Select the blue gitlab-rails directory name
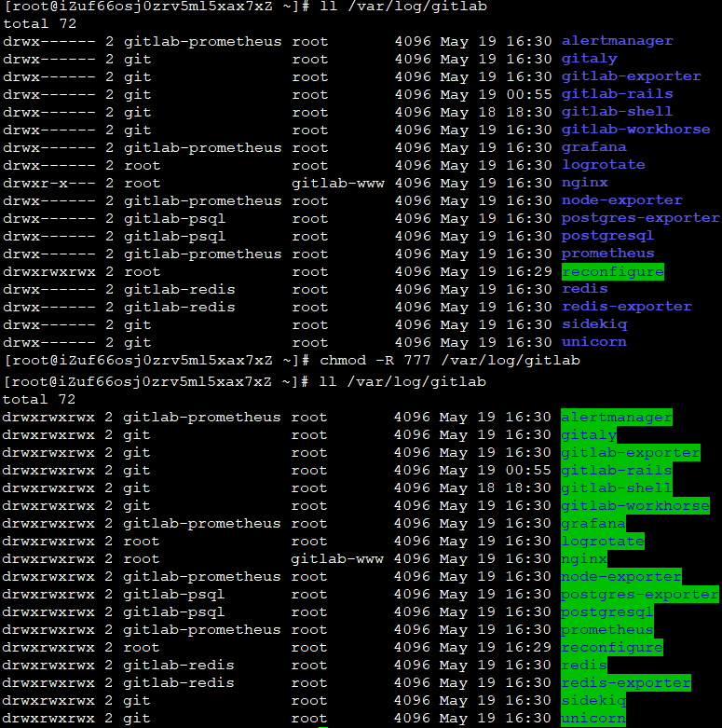Image resolution: width=722 pixels, height=728 pixels. point(617,94)
